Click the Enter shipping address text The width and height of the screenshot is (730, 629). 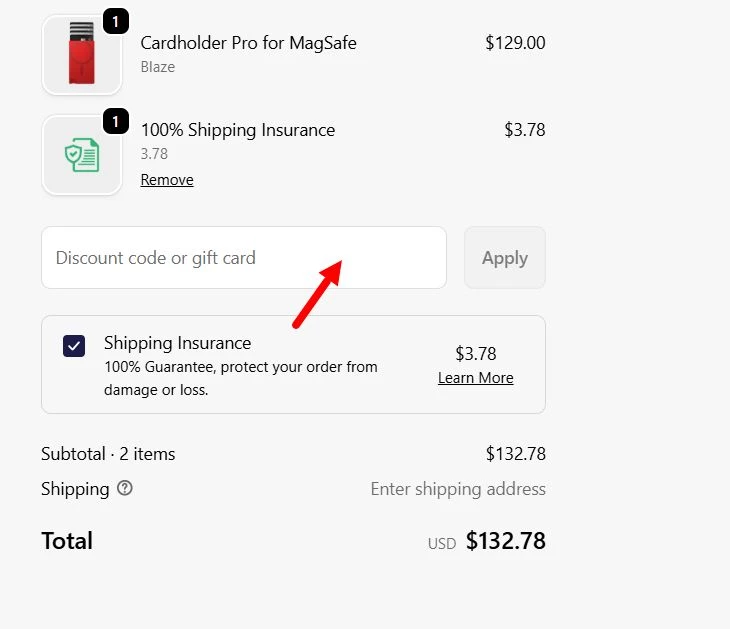pyautogui.click(x=458, y=489)
